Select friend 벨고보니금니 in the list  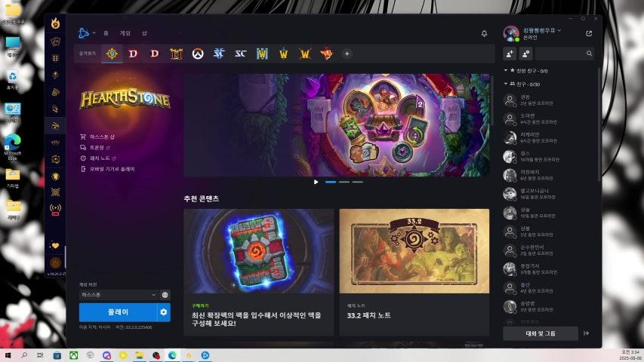click(549, 194)
